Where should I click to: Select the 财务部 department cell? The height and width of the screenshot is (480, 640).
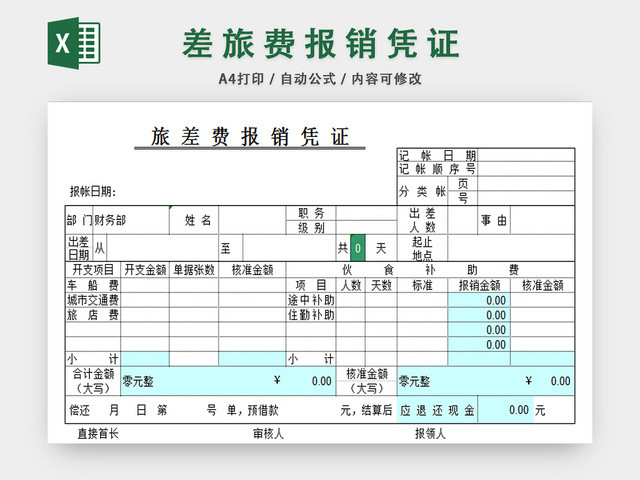[x=131, y=220]
